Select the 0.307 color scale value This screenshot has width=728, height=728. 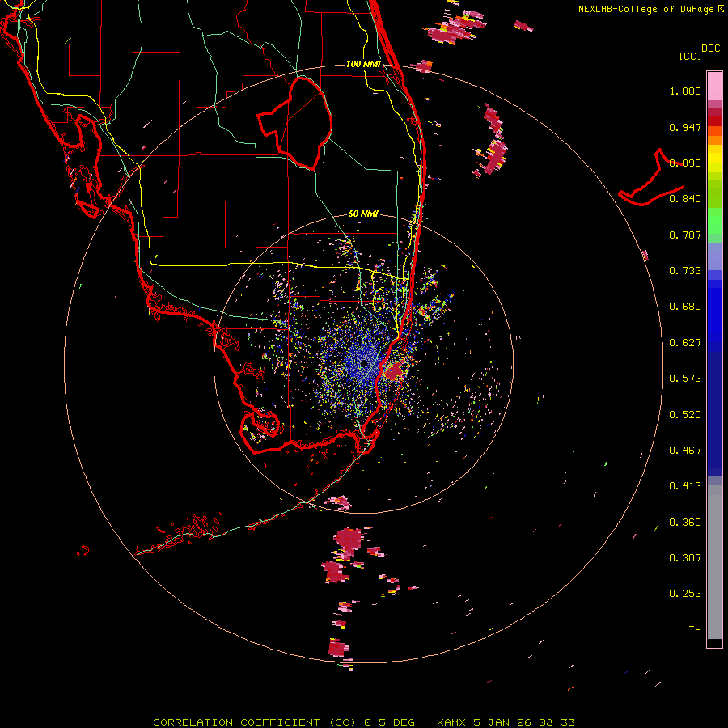[685, 558]
